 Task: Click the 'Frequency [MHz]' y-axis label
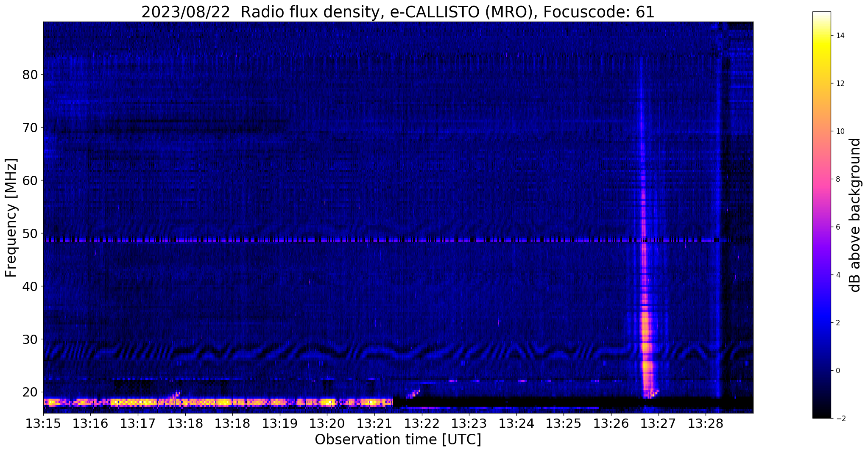point(11,218)
